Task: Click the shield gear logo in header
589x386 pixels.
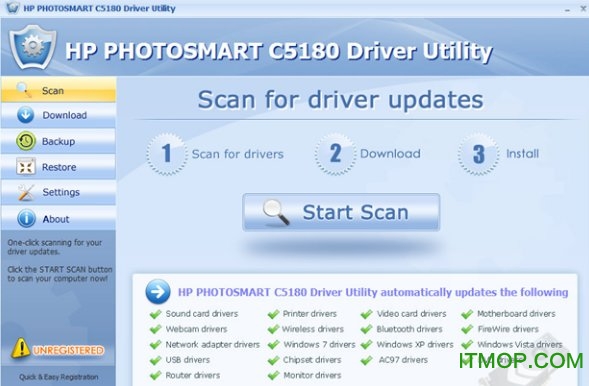Action: click(33, 47)
